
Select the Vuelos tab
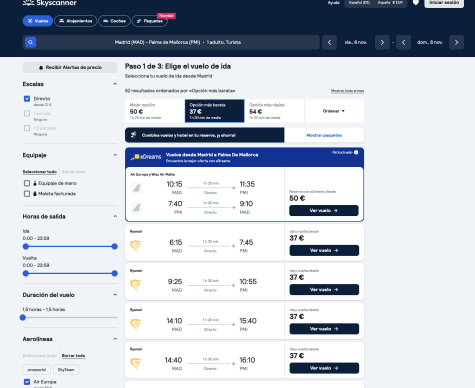coord(38,21)
